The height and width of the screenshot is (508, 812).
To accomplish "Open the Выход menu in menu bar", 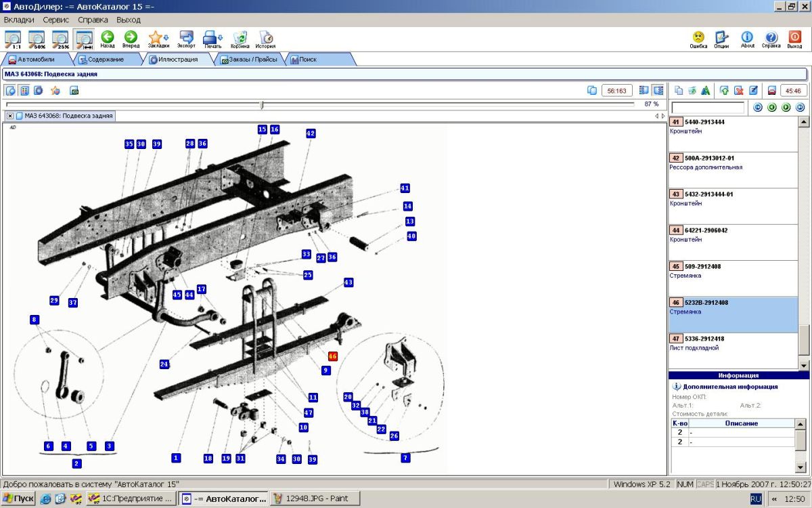I will (129, 20).
